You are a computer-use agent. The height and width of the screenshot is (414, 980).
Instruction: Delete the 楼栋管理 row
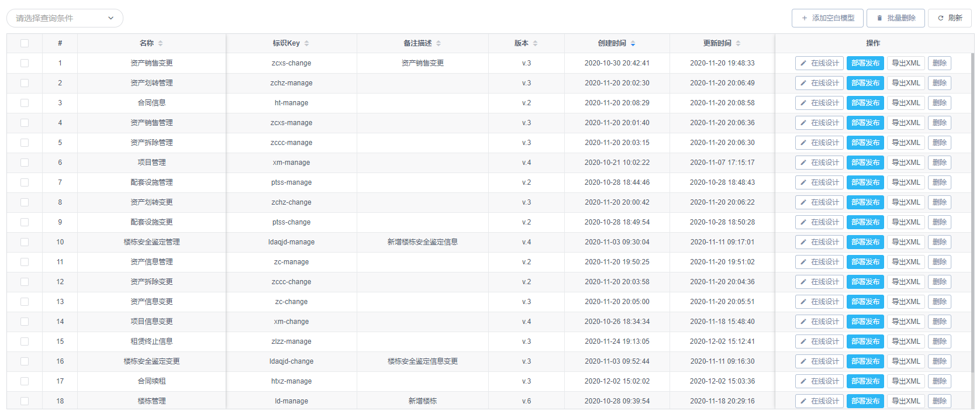tap(940, 401)
